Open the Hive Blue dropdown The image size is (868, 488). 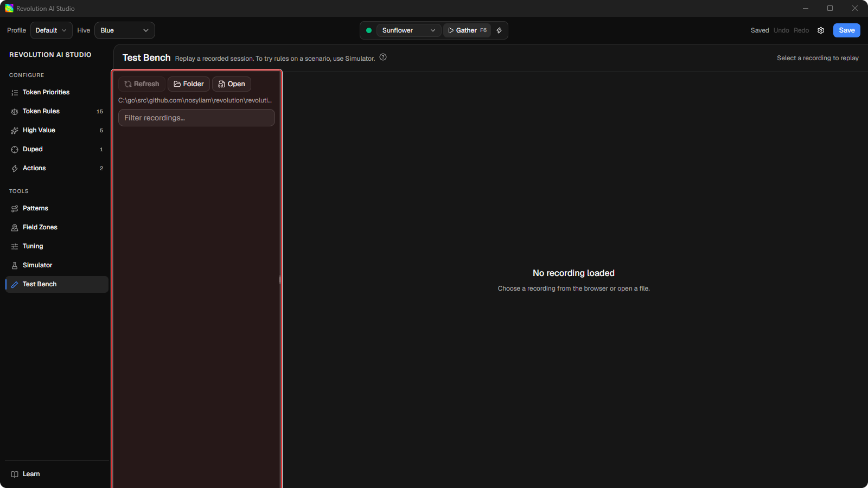point(125,30)
